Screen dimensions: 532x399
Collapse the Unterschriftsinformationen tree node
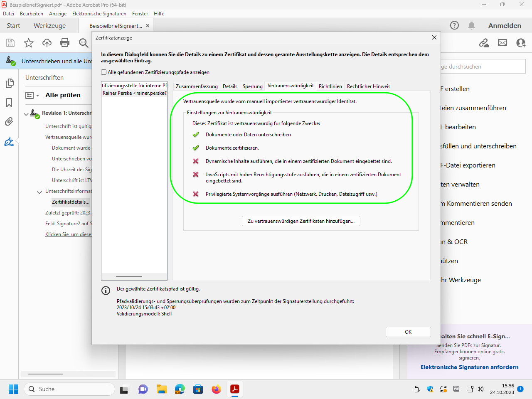tap(39, 192)
